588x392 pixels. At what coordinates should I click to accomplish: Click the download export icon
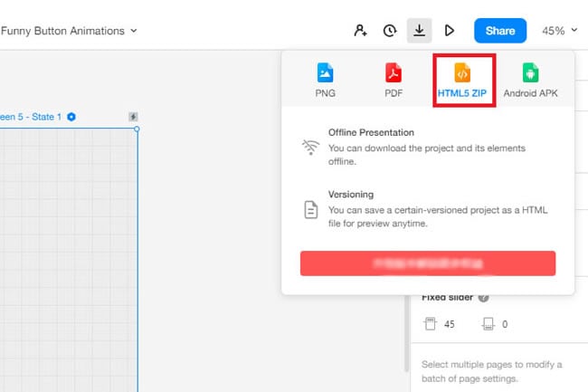(419, 31)
